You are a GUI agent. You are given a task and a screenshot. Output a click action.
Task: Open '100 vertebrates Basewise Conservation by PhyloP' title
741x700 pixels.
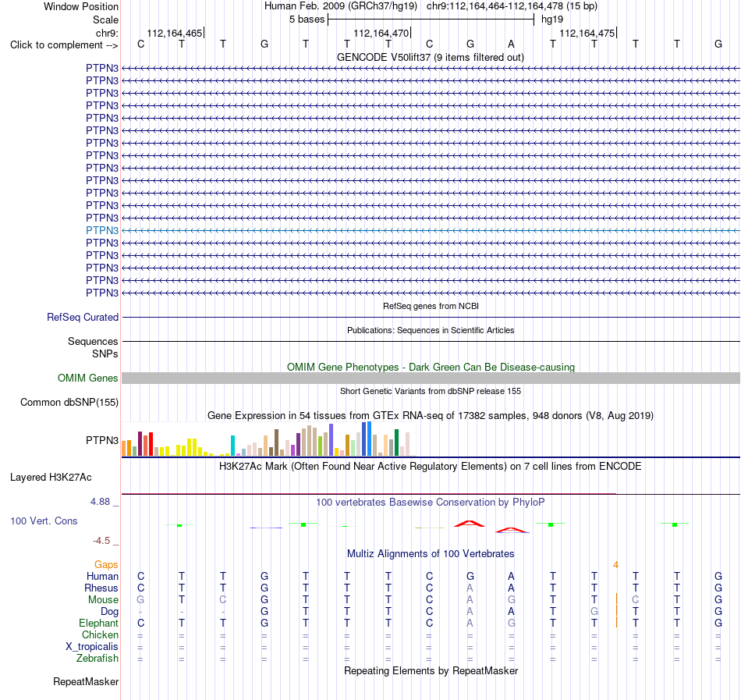pos(431,503)
